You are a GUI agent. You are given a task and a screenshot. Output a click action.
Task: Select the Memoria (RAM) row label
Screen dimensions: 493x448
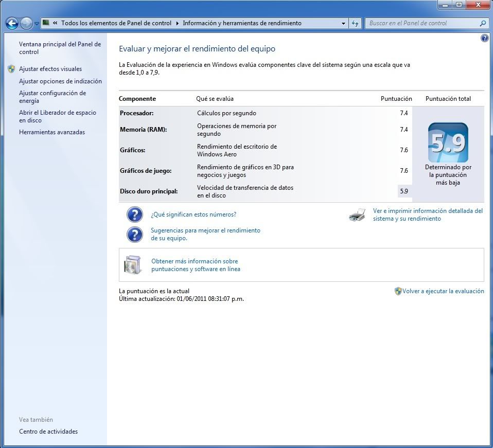[143, 130]
